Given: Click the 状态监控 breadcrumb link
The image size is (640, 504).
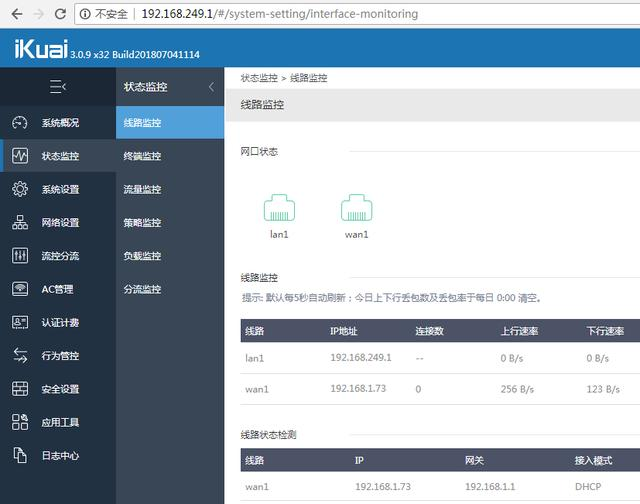Looking at the screenshot, I should click(258, 77).
